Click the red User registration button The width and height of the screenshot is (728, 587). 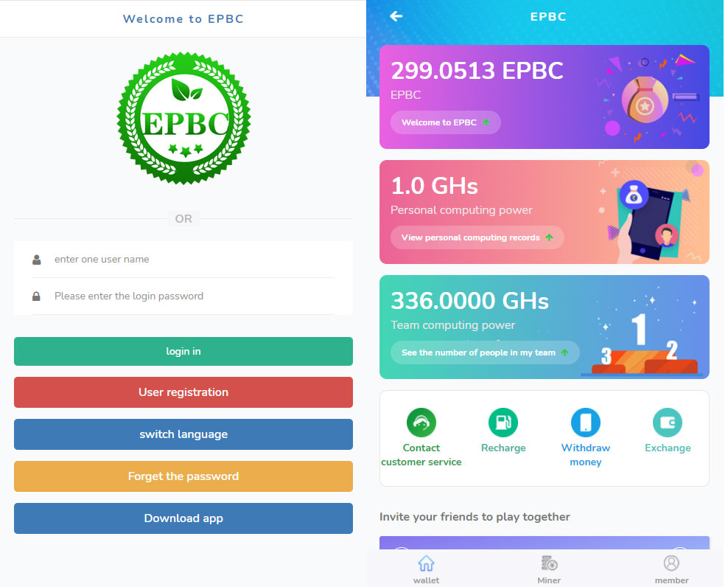coord(183,392)
